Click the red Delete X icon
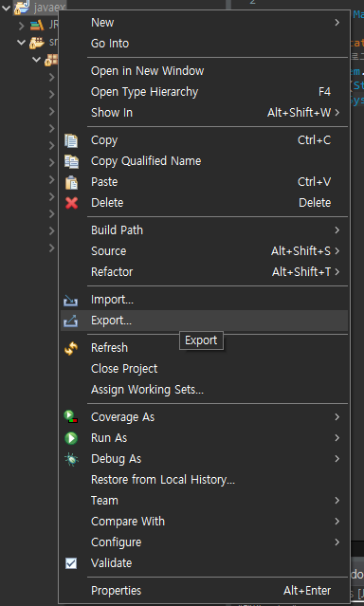The width and height of the screenshot is (364, 606). pos(71,203)
